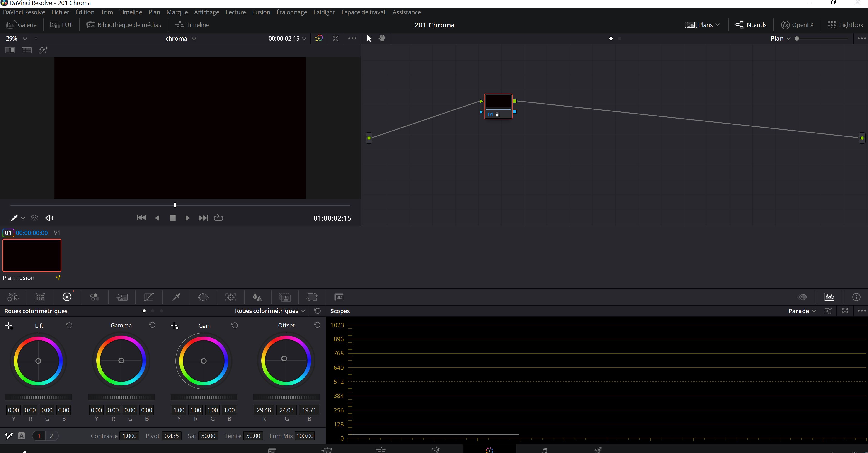Open the Blur and Sharpen palette
Image resolution: width=868 pixels, height=453 pixels.
[x=257, y=297]
